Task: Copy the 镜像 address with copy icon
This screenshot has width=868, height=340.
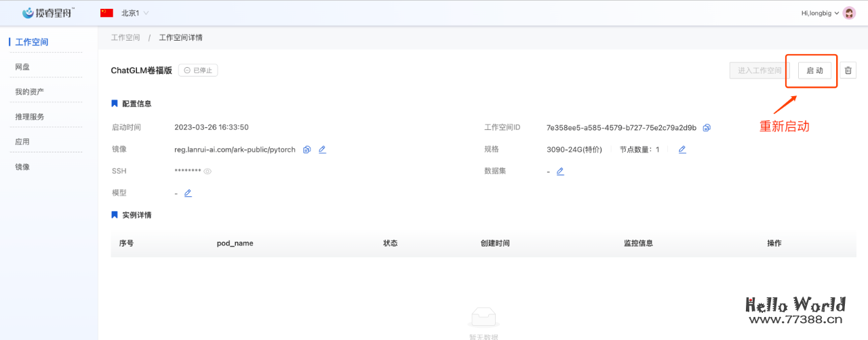Action: tap(307, 150)
